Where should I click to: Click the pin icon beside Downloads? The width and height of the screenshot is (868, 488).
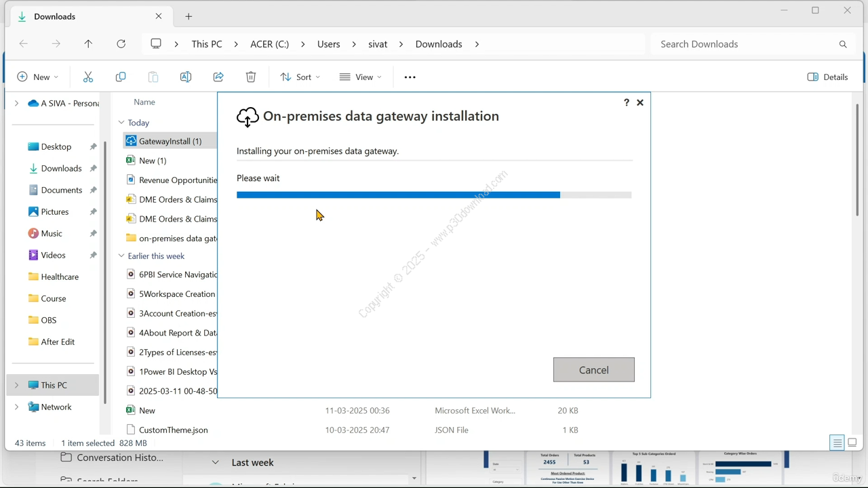pos(93,169)
